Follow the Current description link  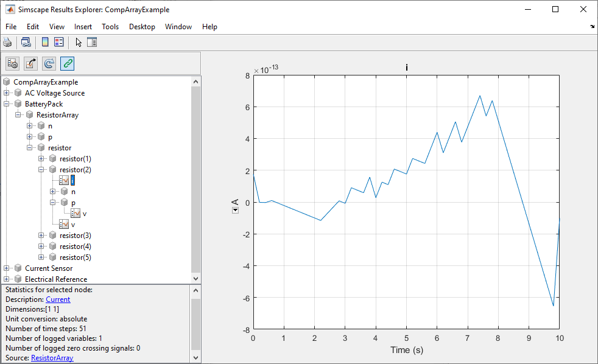coord(58,299)
